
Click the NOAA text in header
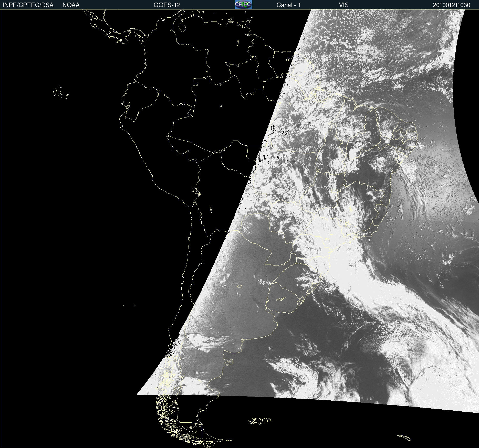tap(71, 5)
